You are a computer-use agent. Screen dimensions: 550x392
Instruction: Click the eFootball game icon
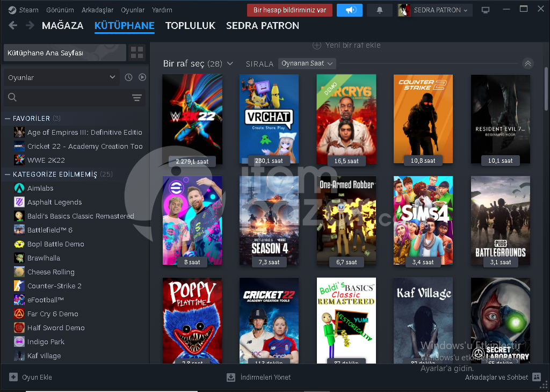(x=19, y=300)
